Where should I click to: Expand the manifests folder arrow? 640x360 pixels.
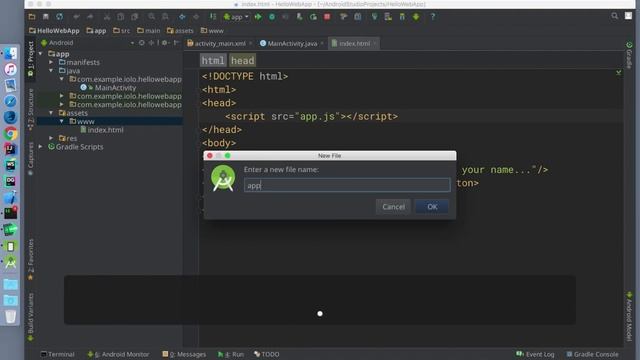[x=51, y=62]
